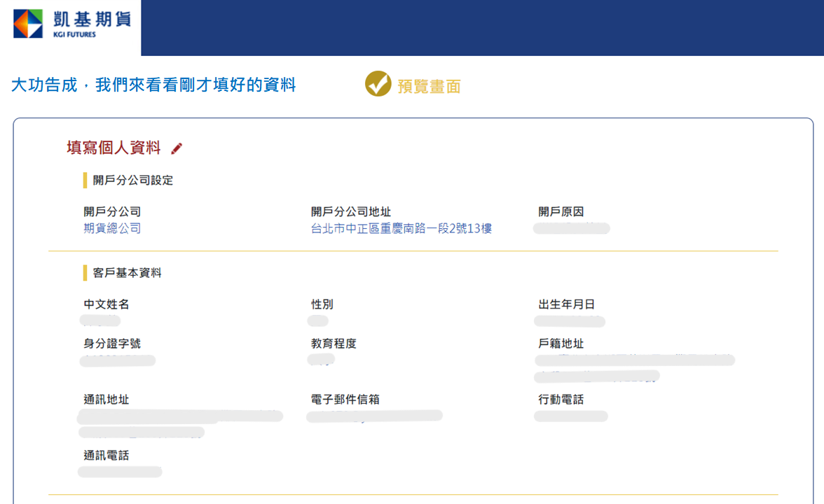The image size is (824, 504).
Task: Click the 期貨總公司 branch value
Action: (x=112, y=228)
